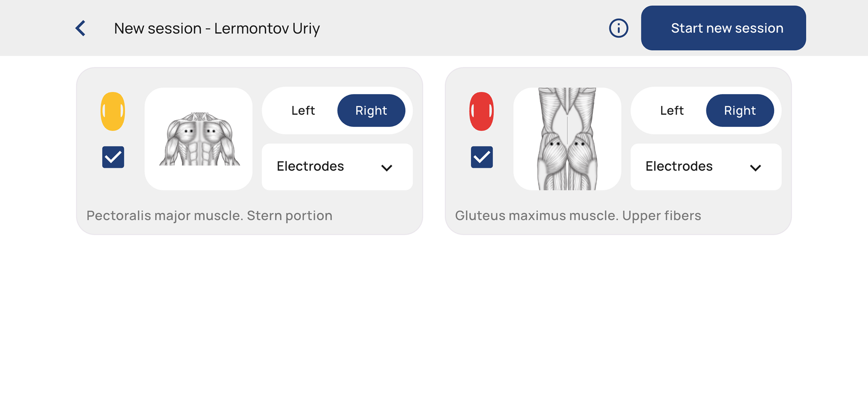Expand Electrodes dropdown for Pectoralis major
Image resolution: width=868 pixels, height=401 pixels.
337,167
